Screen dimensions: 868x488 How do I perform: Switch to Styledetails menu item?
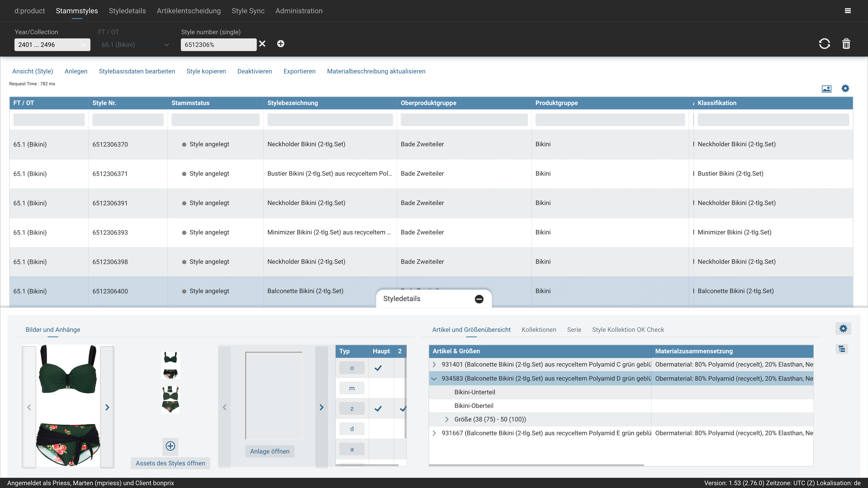tap(127, 11)
